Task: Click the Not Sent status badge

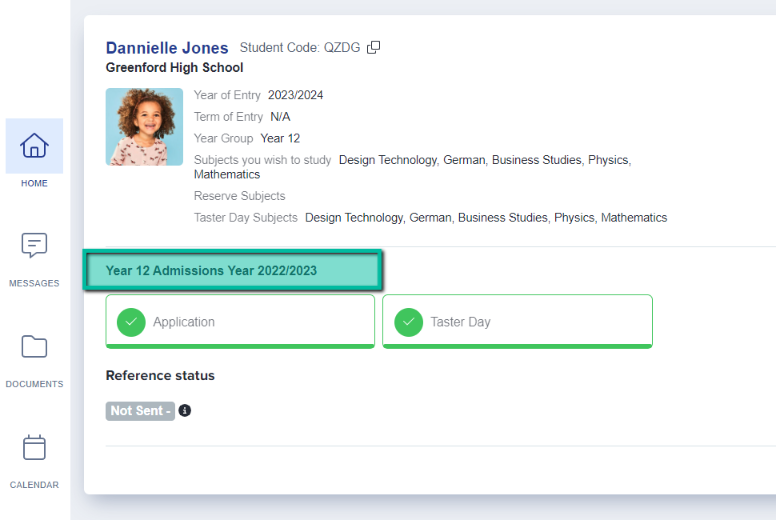Action: [140, 411]
